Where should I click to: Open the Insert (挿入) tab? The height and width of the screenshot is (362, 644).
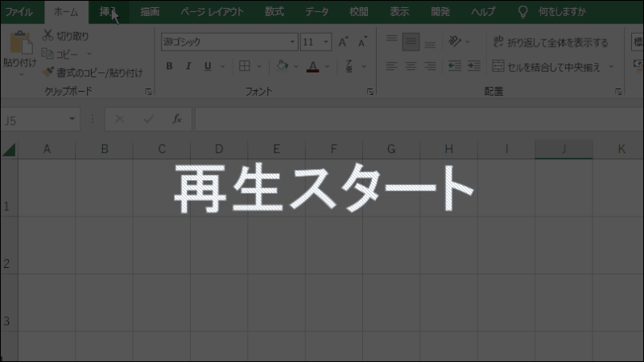[109, 12]
